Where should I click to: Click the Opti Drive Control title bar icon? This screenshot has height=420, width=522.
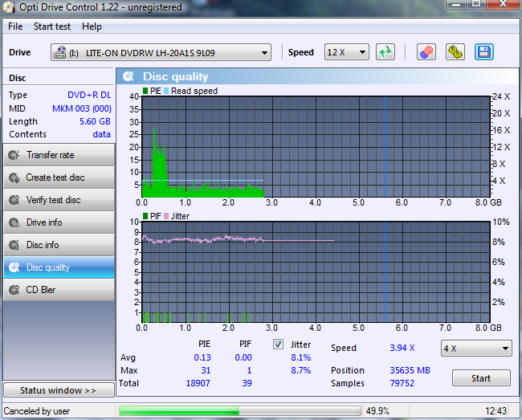(x=8, y=6)
